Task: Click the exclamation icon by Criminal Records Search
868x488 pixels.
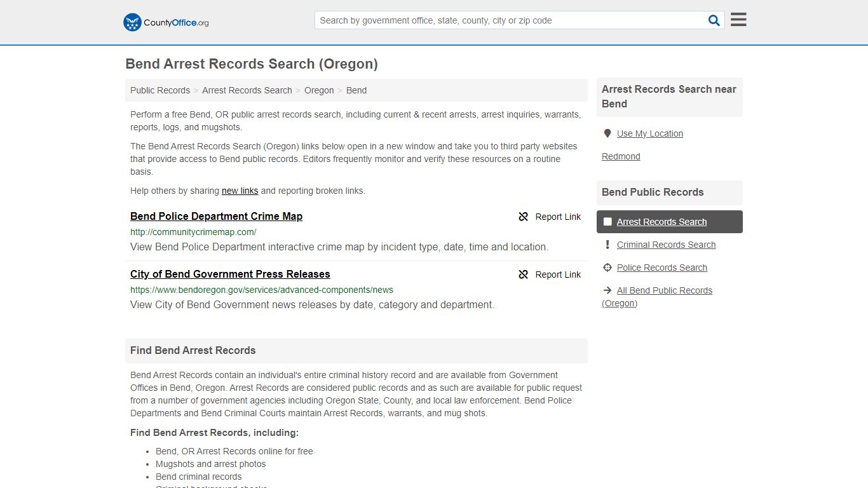Action: click(607, 245)
